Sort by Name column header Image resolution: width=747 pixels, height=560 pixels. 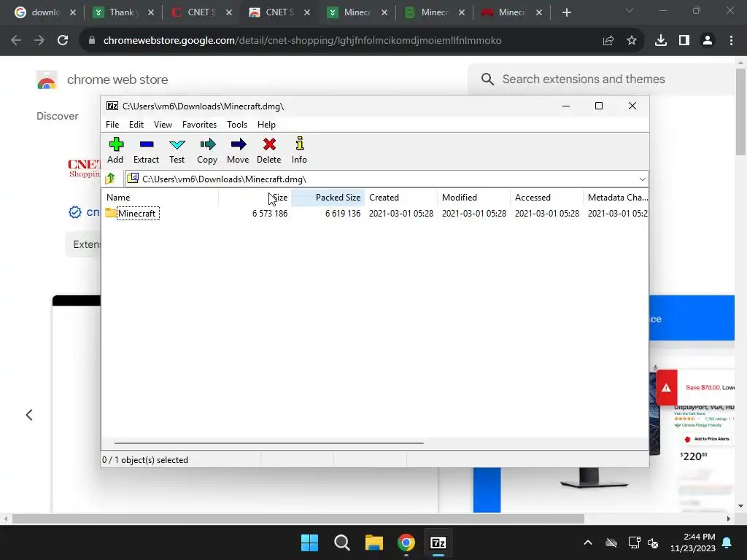pos(160,197)
